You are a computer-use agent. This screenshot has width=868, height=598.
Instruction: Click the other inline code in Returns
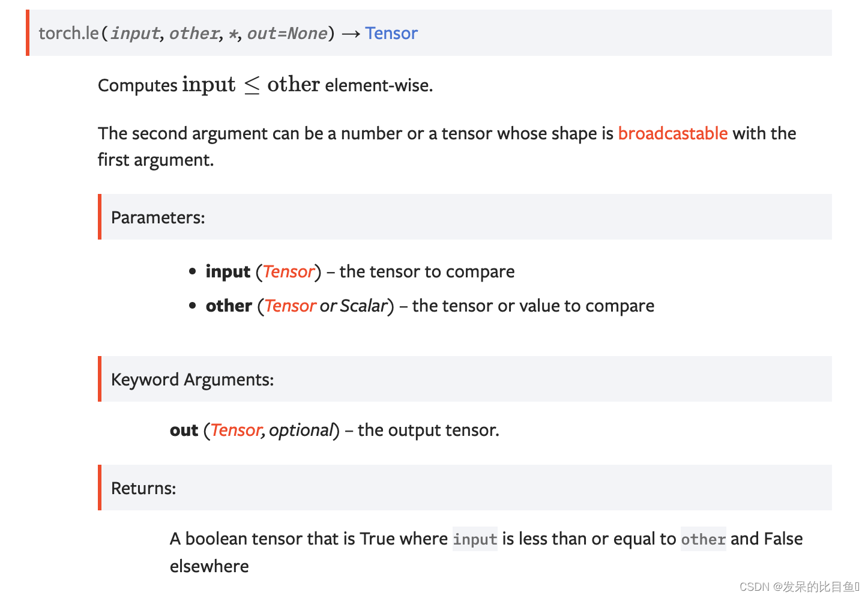[x=703, y=539]
